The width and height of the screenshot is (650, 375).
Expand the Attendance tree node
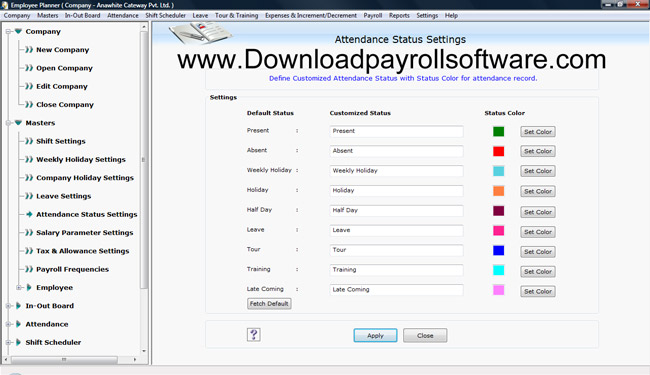[8, 324]
